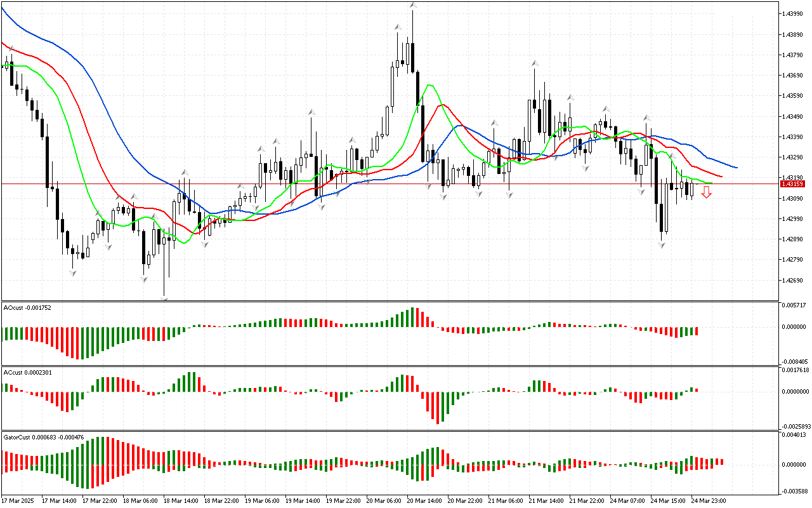Click the red sell arrow signal
Screen dimensions: 812x508
706,192
